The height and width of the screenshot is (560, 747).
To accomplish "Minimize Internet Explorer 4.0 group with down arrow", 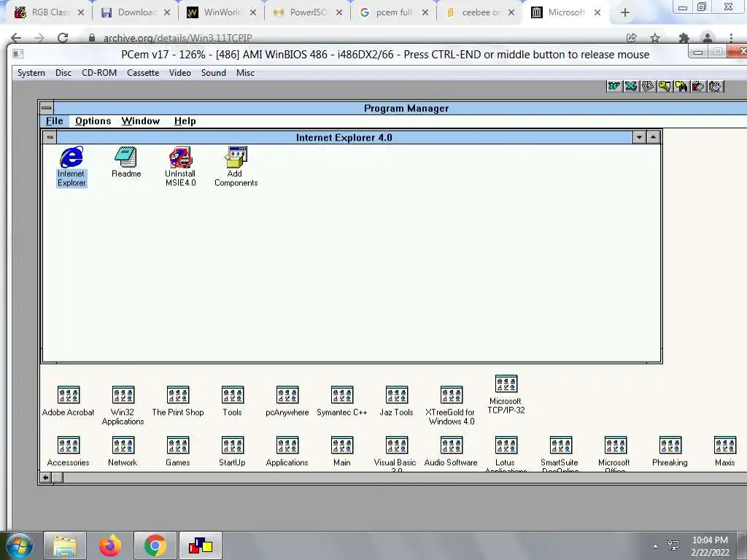I will point(639,137).
